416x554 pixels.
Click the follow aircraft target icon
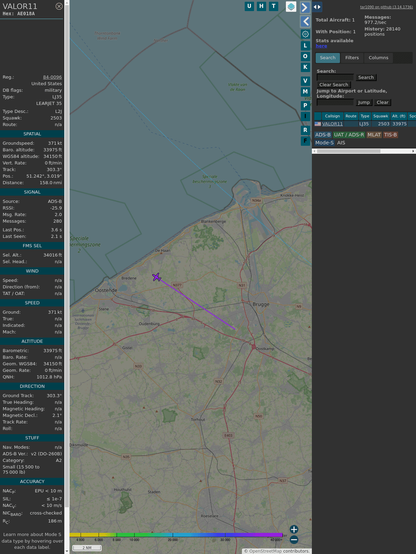(x=305, y=34)
